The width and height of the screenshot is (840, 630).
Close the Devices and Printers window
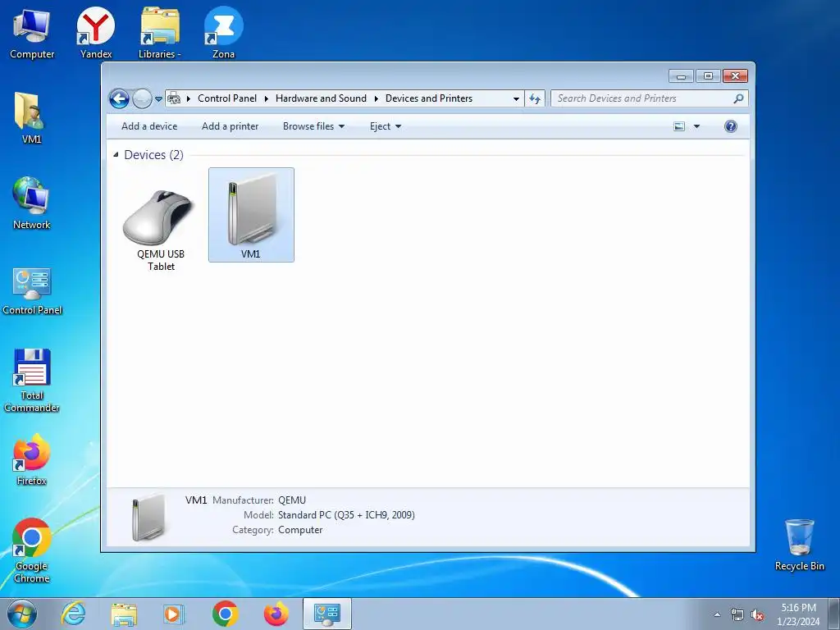(x=735, y=76)
